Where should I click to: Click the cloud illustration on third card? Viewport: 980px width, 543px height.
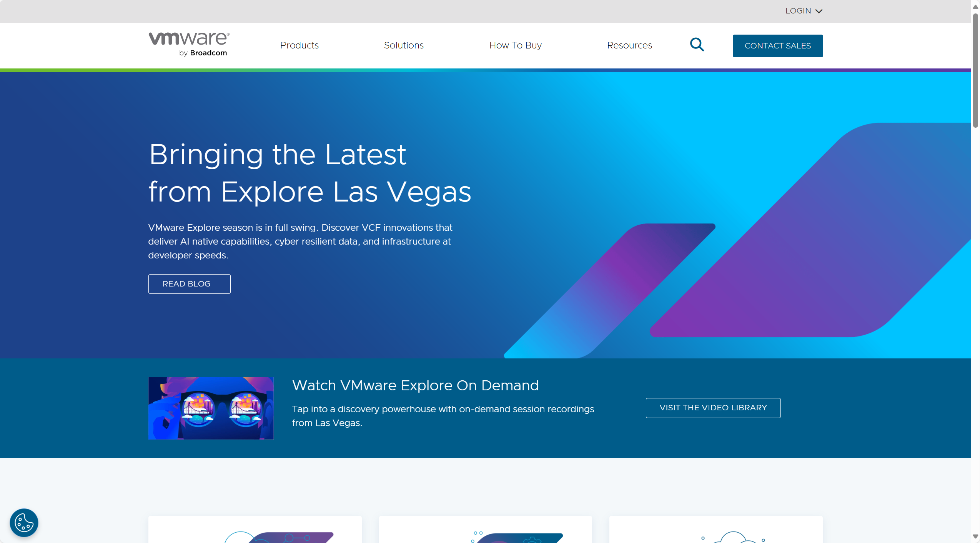pos(733,536)
